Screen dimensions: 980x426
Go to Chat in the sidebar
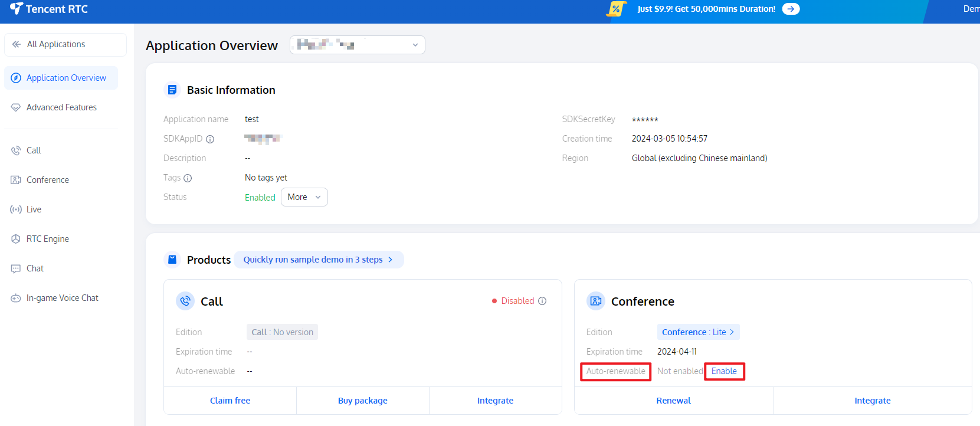[x=35, y=268]
